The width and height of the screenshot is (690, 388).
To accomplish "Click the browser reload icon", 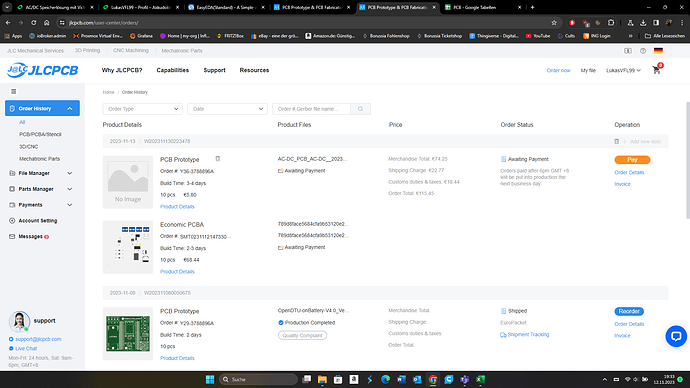I will [33, 22].
